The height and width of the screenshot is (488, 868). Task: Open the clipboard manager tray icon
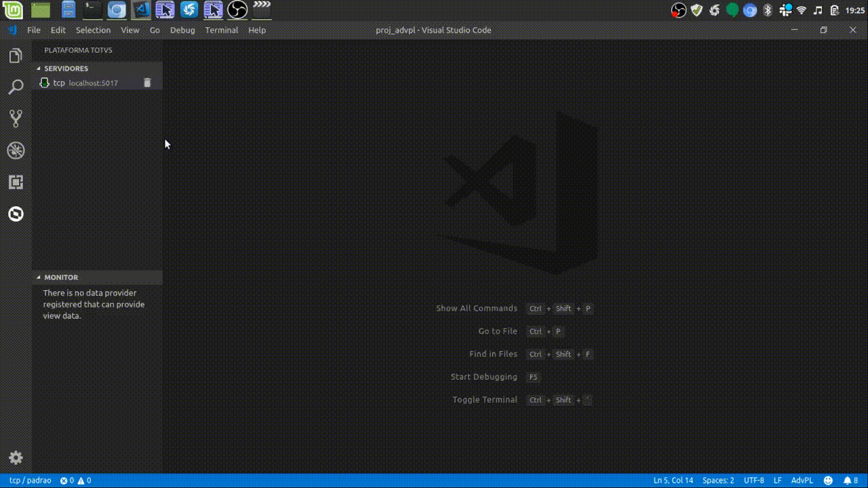pos(834,10)
